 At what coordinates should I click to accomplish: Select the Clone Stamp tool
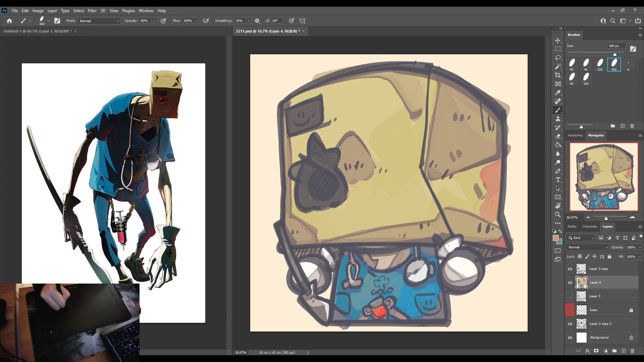click(x=558, y=119)
